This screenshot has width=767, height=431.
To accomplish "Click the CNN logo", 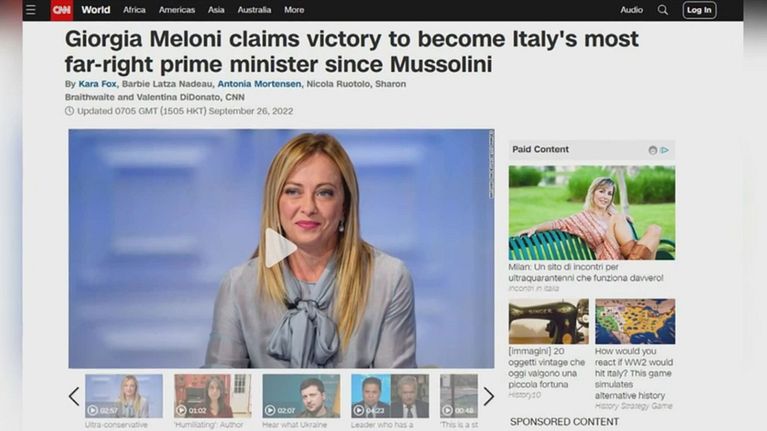I will [x=62, y=10].
